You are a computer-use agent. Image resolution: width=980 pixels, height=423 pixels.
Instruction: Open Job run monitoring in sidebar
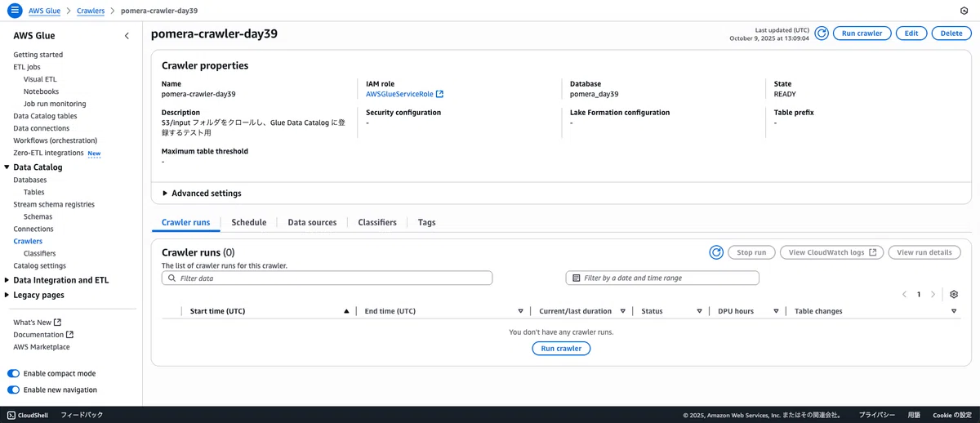click(x=55, y=104)
